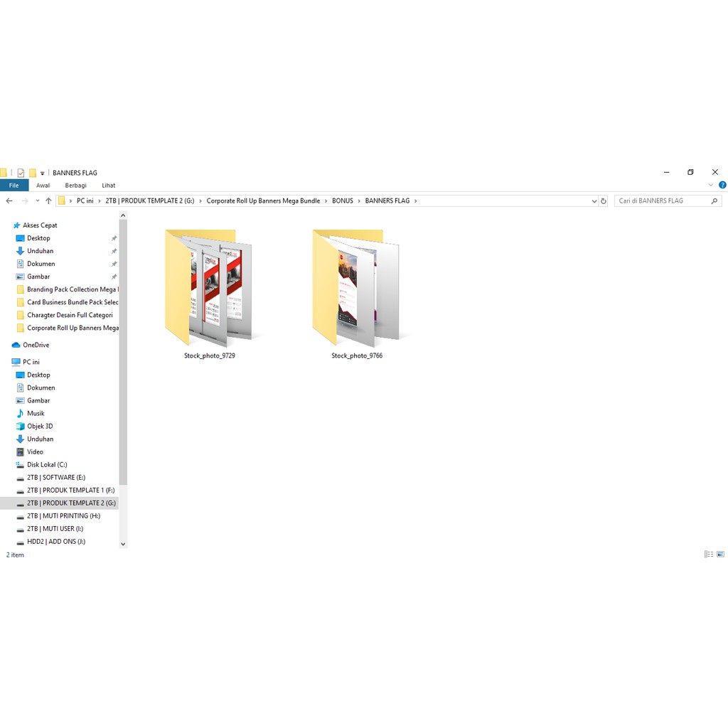
Task: Open Objek 3D folder in sidebar
Action: 40,426
